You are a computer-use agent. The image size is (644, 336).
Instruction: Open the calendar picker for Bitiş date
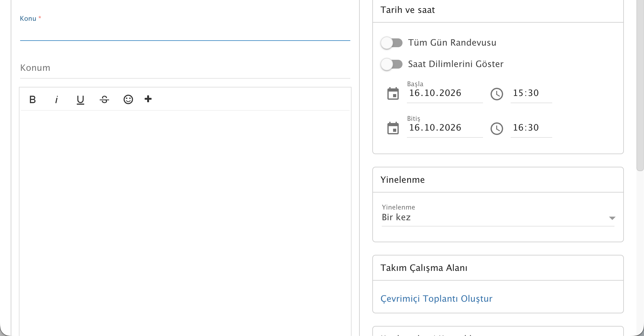pos(393,128)
